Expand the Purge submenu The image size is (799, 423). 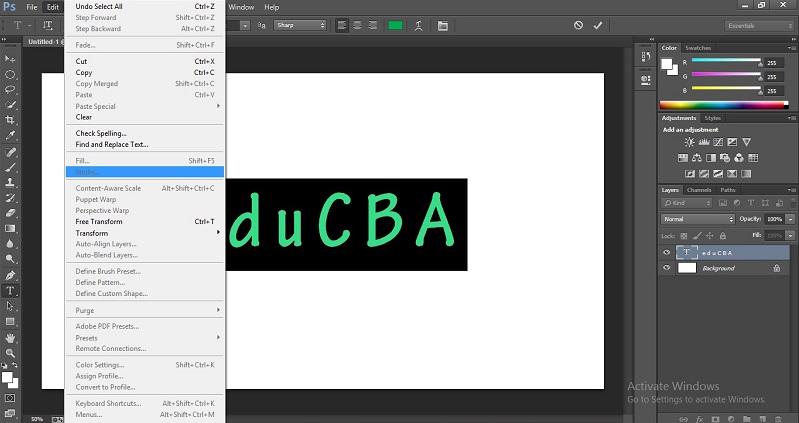[x=145, y=310]
